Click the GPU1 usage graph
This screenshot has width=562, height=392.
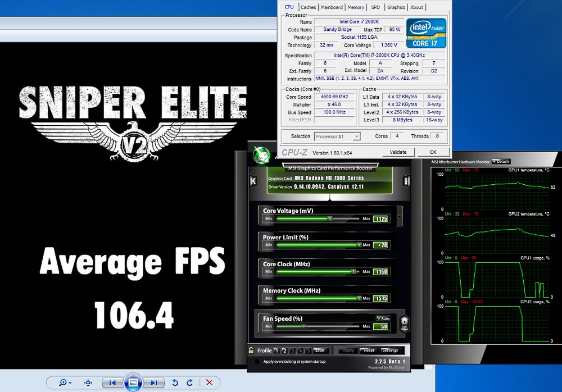pyautogui.click(x=497, y=280)
